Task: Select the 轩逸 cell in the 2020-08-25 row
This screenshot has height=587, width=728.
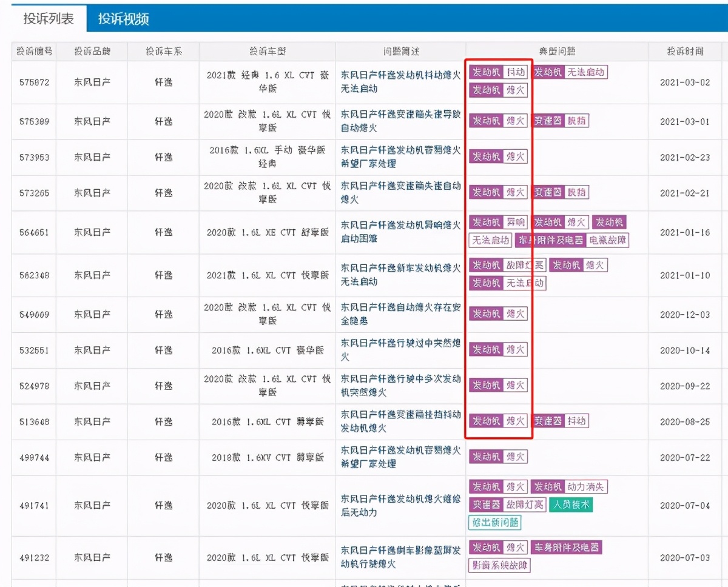Action: tap(163, 421)
